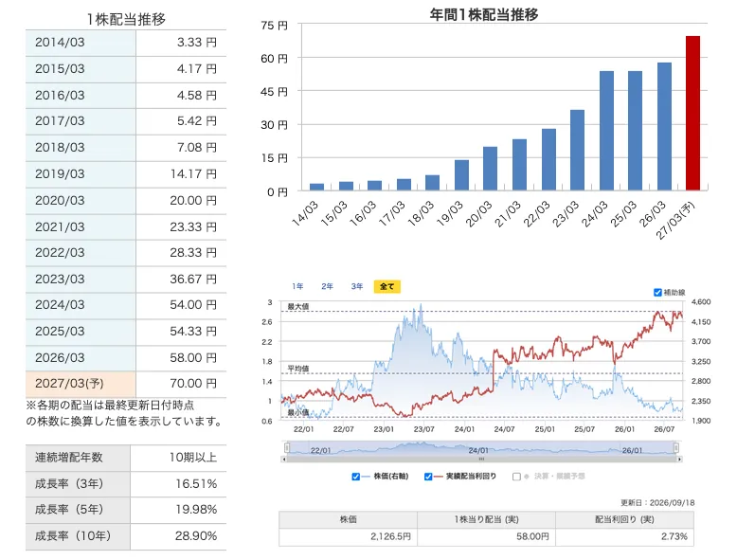The image size is (737, 560).
Task: Click the 20/03 dividend bar
Action: pyautogui.click(x=491, y=169)
